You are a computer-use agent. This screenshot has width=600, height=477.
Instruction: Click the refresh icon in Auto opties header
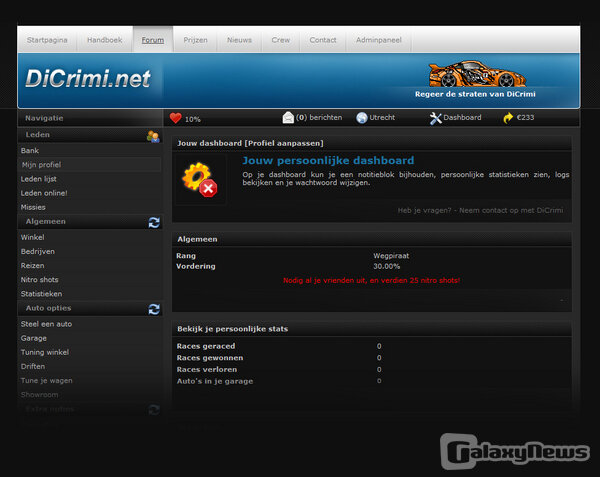click(154, 309)
